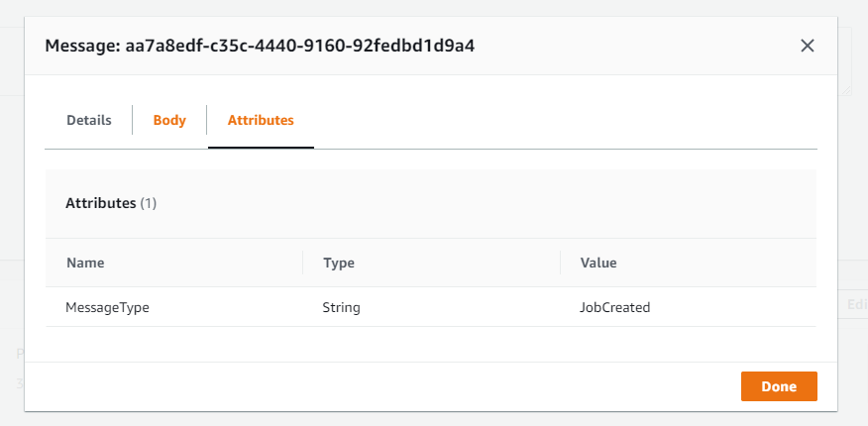Image resolution: width=868 pixels, height=426 pixels.
Task: Click the textarea resize handle behind the dialog
Action: [x=847, y=90]
